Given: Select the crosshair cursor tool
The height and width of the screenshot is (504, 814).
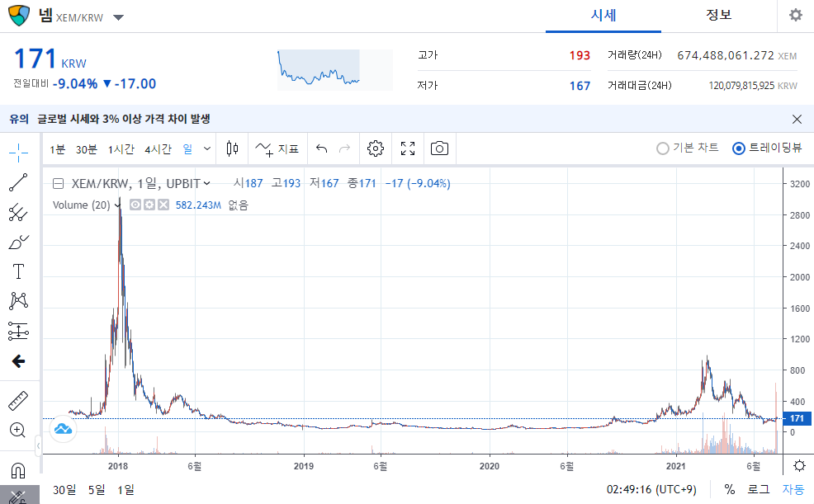Looking at the screenshot, I should tap(18, 153).
